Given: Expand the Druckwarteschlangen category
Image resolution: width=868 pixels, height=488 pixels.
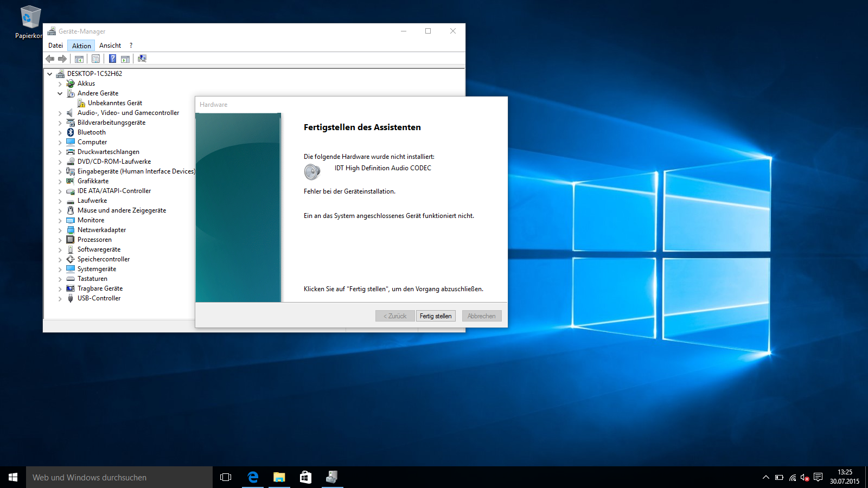Looking at the screenshot, I should 60,152.
